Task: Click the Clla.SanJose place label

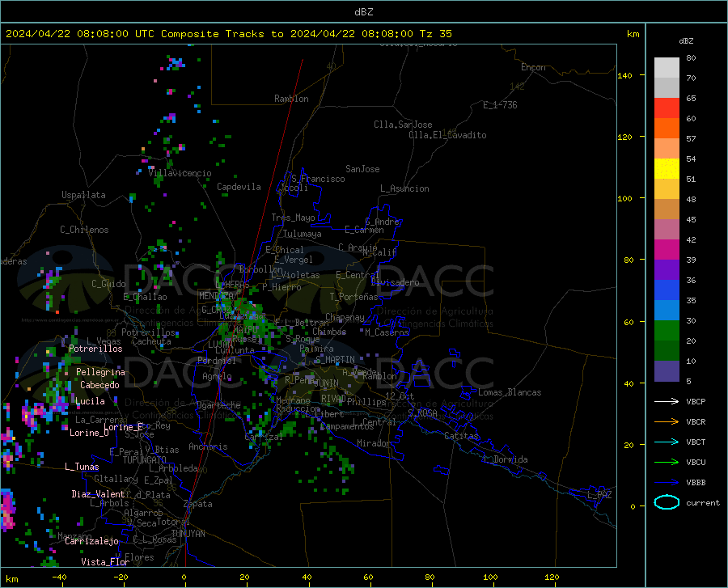Action: [403, 125]
